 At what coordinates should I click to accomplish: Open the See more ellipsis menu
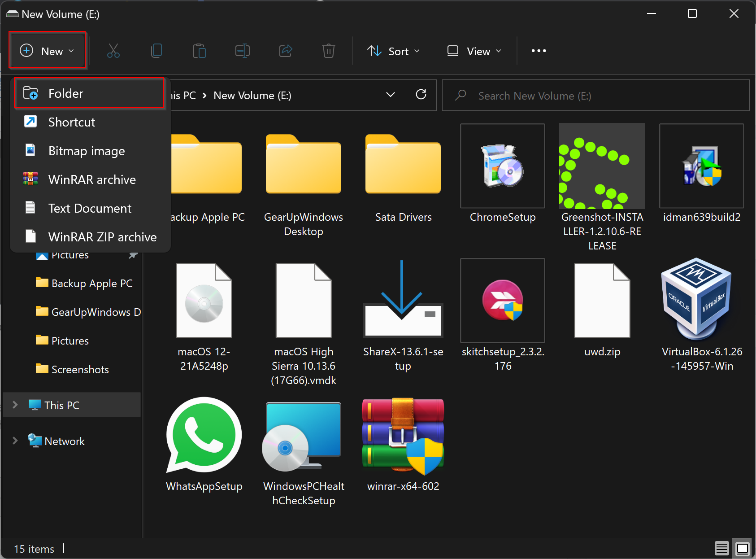pos(539,51)
